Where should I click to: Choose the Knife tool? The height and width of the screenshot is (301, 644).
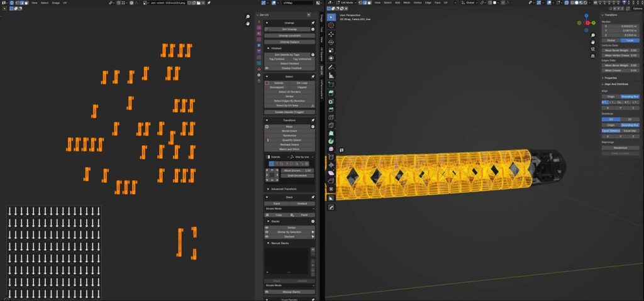[x=331, y=125]
